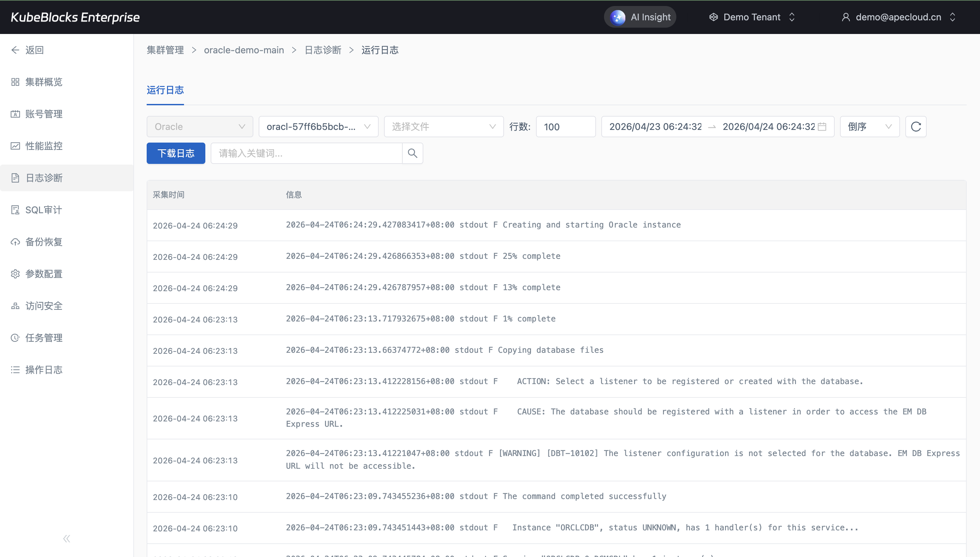980x557 pixels.
Task: Expand the oracl-57ff6b5bcb instance dropdown
Action: [318, 127]
